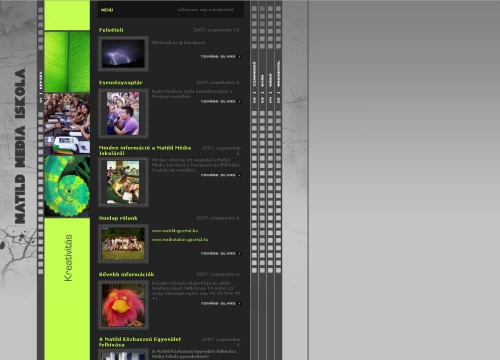Open the Felvételi post heading

point(111,30)
